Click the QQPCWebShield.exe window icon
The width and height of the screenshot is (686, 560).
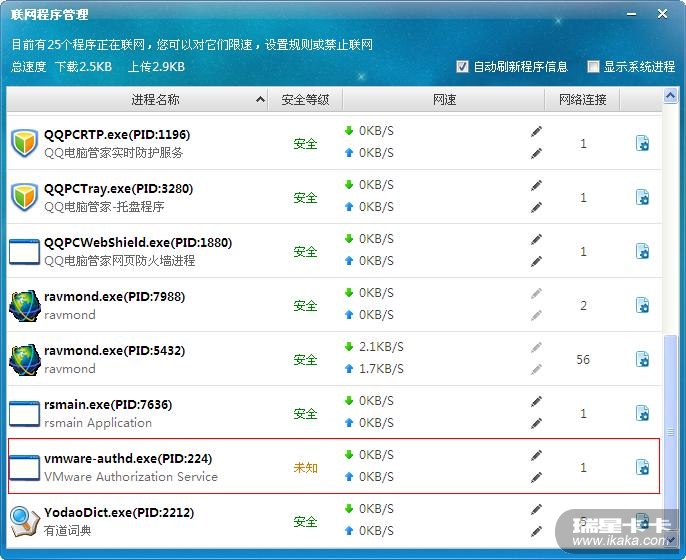(x=24, y=252)
